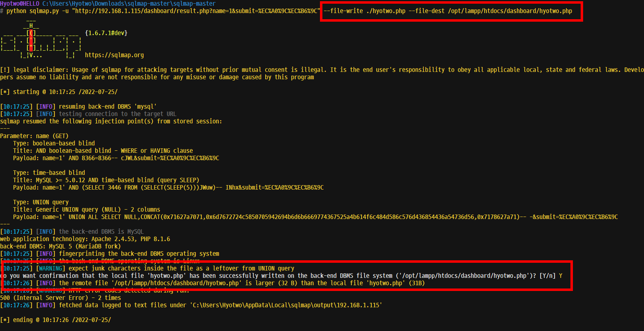This screenshot has width=644, height=331.
Task: Click 'Title: MySQL >= 5.0.12 AND time-based blind' line
Action: [x=106, y=180]
